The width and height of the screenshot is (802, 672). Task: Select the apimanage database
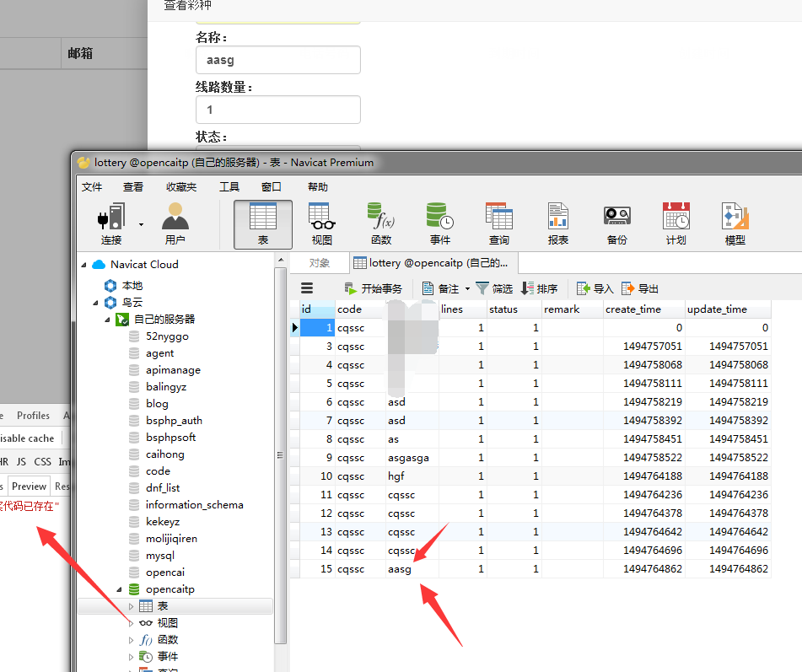tap(173, 370)
